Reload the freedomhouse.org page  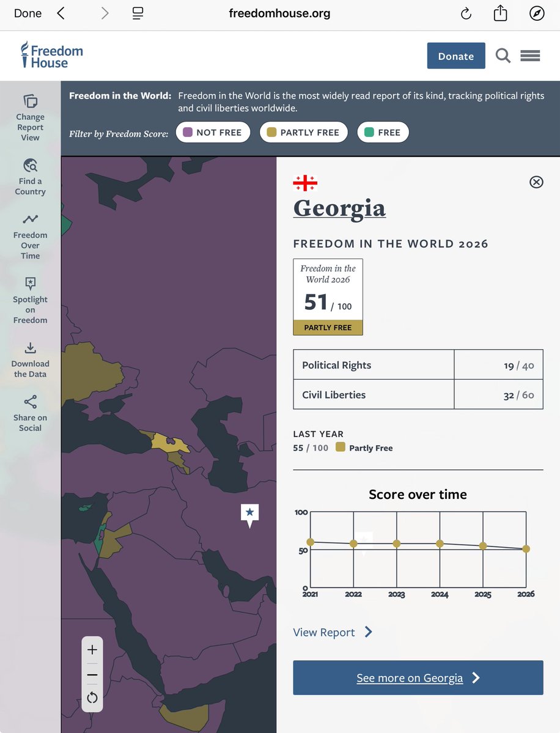tap(466, 13)
